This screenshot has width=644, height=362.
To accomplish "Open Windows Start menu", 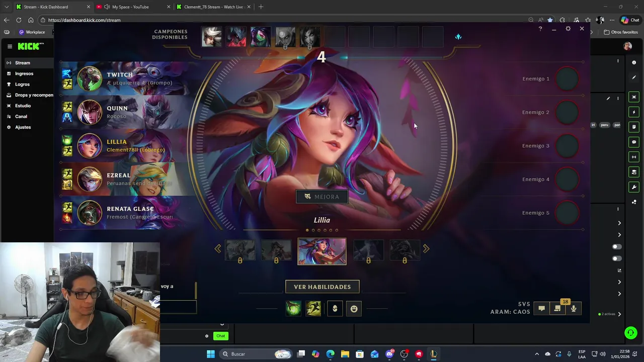I will [x=211, y=354].
